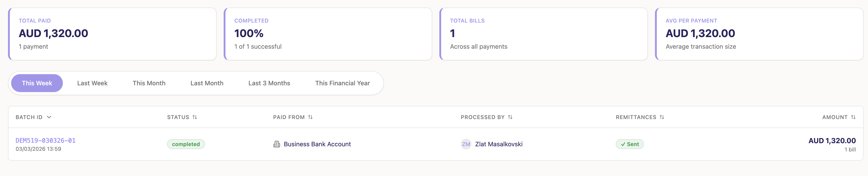This screenshot has height=176, width=868.
Task: Switch to the Last Week filter
Action: pyautogui.click(x=92, y=83)
